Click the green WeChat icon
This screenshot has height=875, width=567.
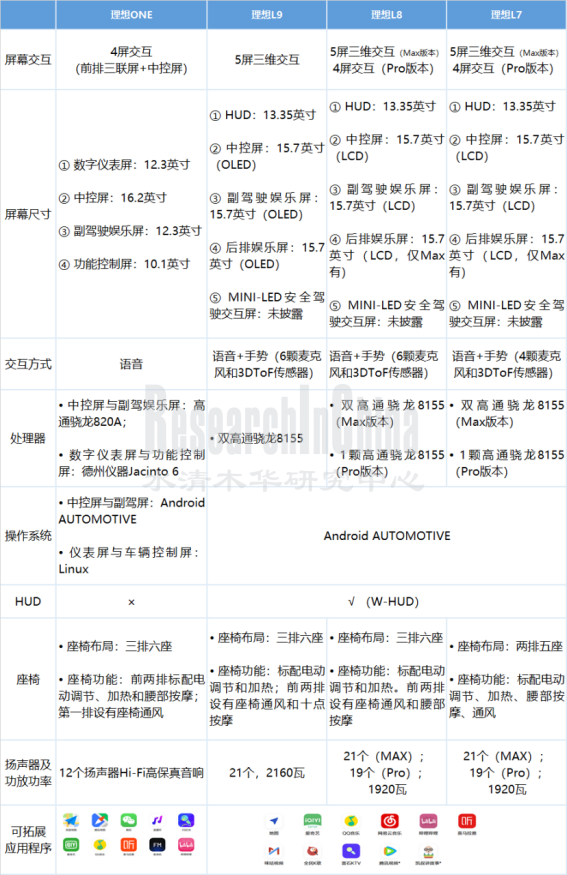coord(129,820)
